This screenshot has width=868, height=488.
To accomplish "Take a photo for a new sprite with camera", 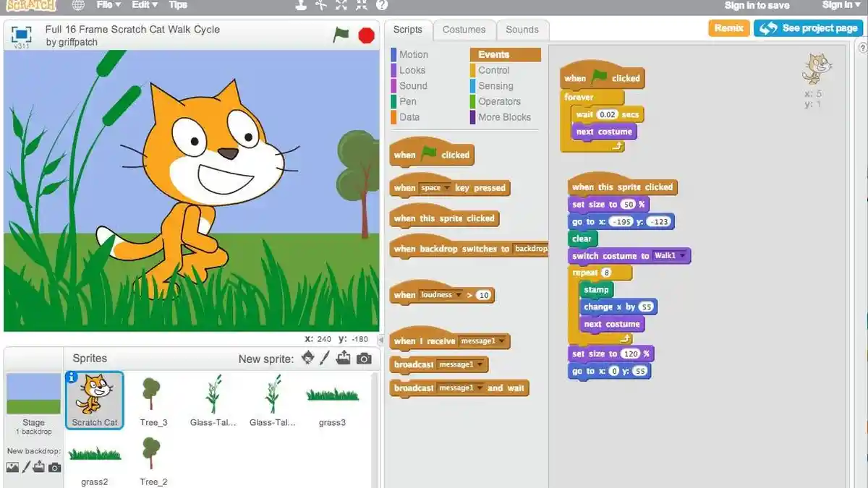I will [x=364, y=357].
